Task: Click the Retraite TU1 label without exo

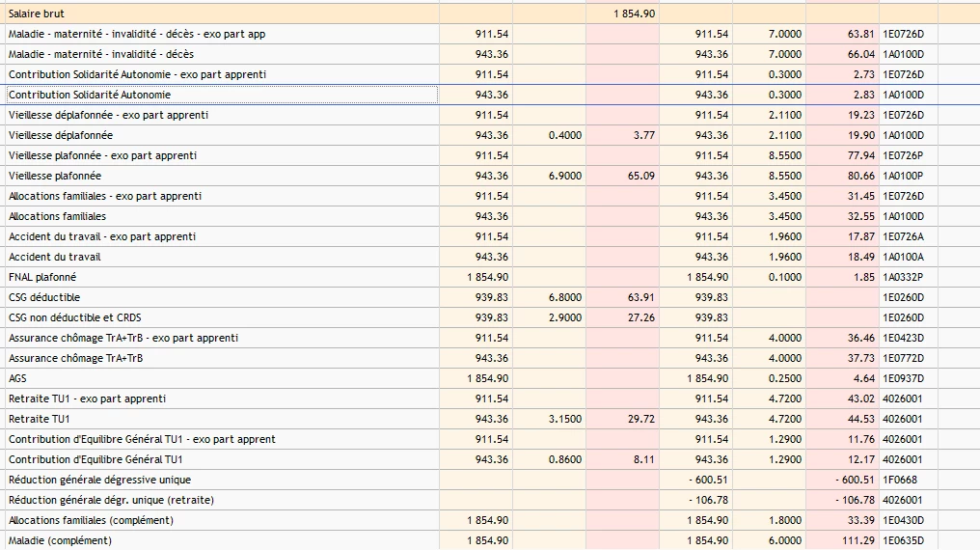Action: 40,419
